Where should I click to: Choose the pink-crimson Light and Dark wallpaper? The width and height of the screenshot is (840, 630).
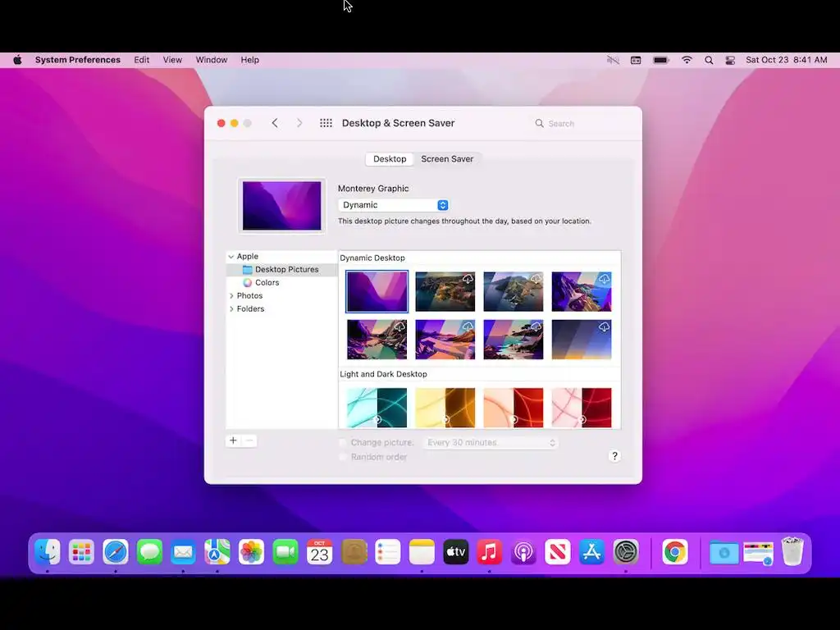tap(582, 407)
